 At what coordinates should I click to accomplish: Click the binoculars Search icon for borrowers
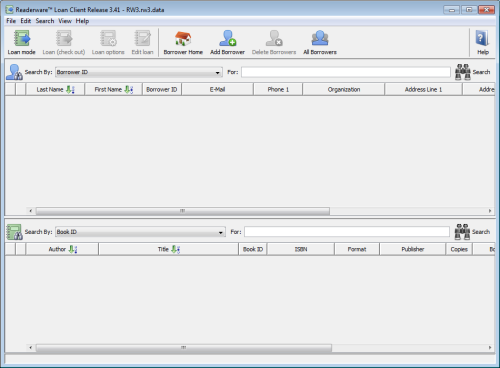tap(463, 72)
